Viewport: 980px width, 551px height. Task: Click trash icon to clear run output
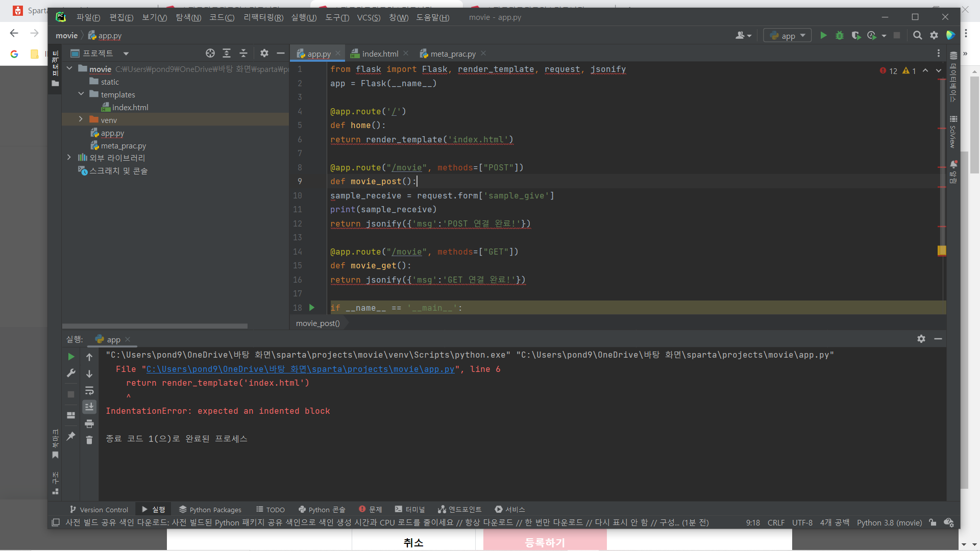coord(89,440)
